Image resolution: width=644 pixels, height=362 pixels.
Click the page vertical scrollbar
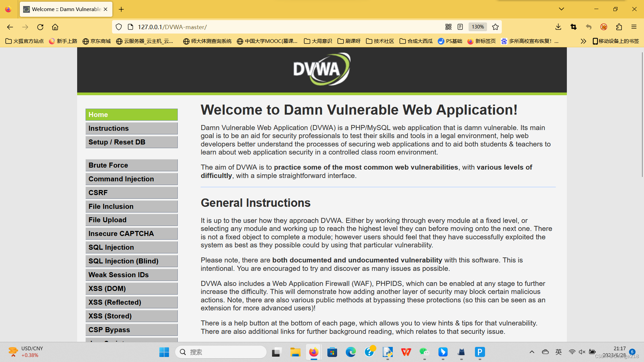642,114
